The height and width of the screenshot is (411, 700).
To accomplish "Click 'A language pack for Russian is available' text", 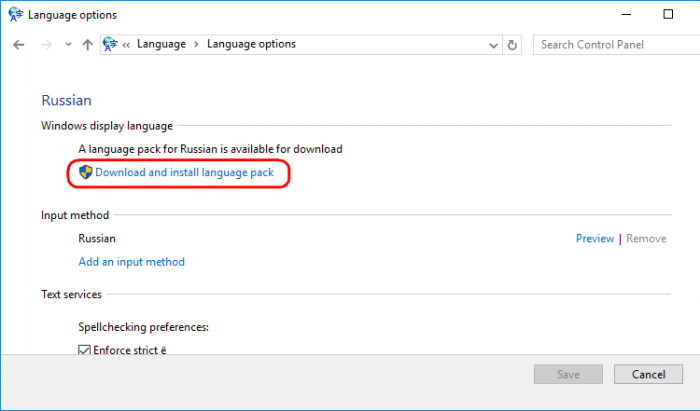I will (210, 149).
